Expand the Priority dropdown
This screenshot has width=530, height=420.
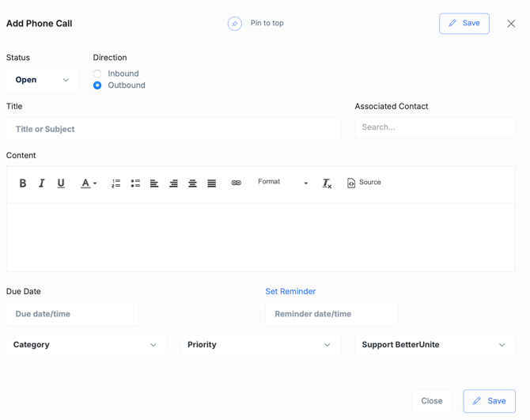pos(260,345)
